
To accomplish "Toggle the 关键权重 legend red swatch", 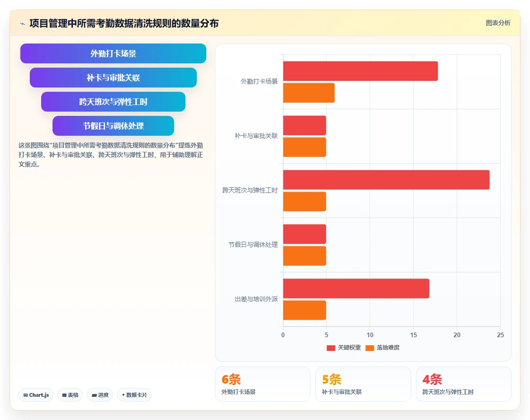I will pyautogui.click(x=331, y=348).
